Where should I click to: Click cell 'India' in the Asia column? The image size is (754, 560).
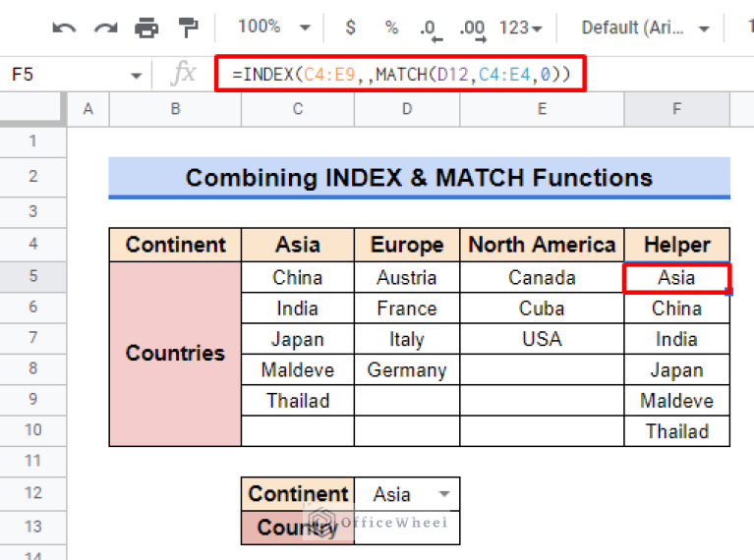298,308
